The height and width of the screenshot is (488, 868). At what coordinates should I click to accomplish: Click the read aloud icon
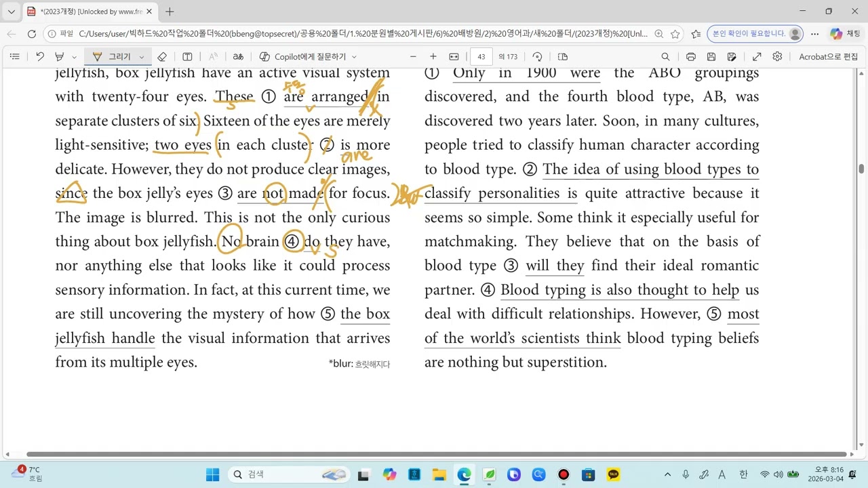point(213,57)
